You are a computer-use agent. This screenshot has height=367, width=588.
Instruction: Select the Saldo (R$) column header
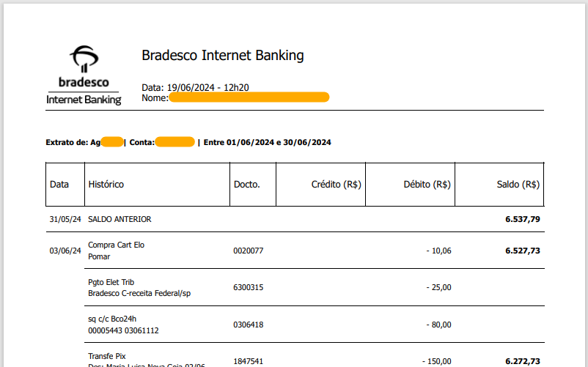coord(518,185)
